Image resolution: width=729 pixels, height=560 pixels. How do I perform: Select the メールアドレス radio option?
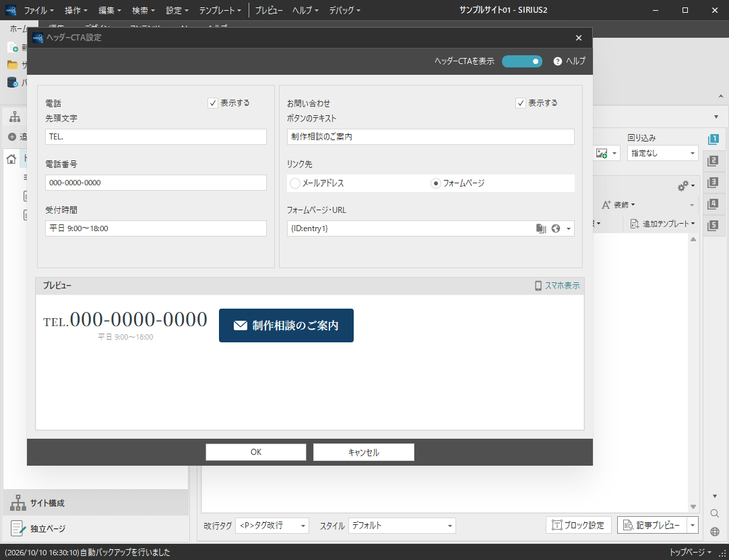click(x=294, y=183)
